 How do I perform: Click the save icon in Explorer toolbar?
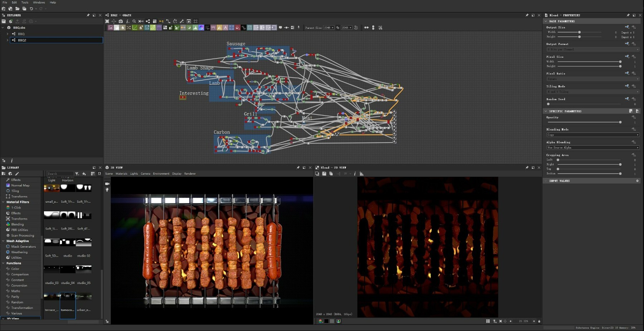tap(4, 21)
